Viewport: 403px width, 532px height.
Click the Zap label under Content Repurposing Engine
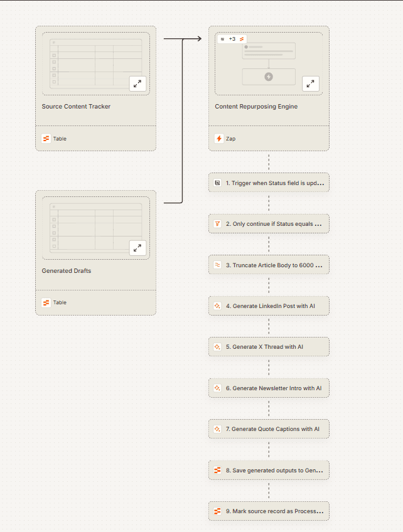pos(231,139)
